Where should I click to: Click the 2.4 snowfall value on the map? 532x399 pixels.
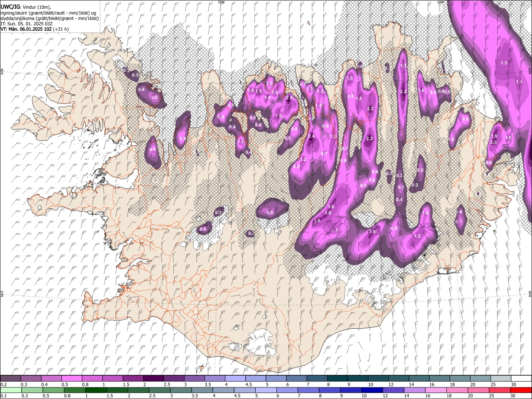(311, 136)
